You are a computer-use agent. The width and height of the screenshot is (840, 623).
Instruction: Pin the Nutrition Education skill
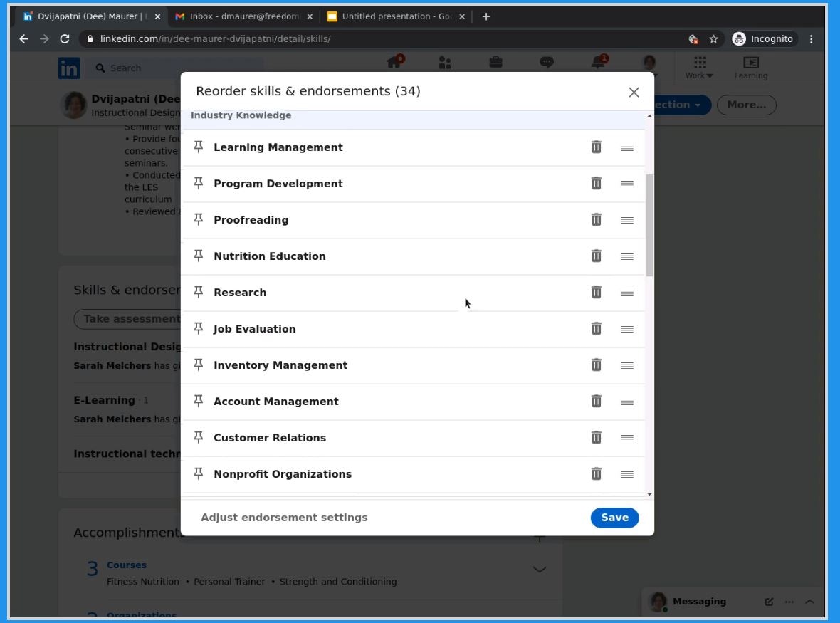point(198,256)
